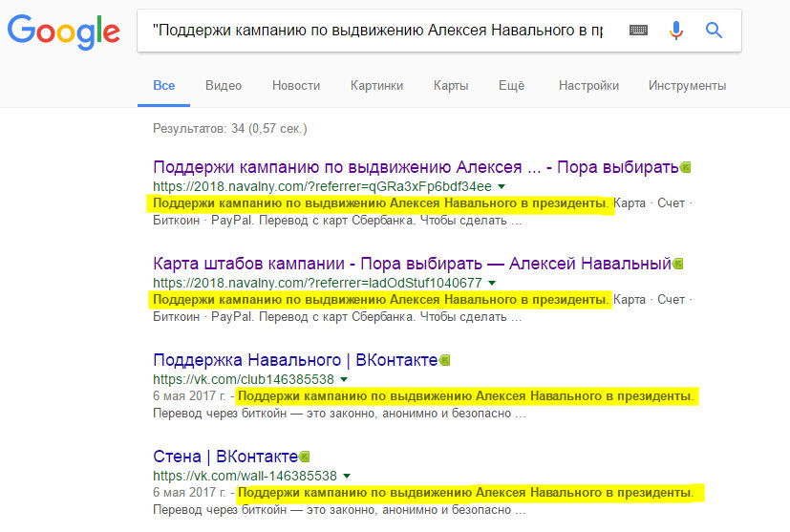
Task: Click the 'Результатов: 34 (0,57 сек.)' text
Action: coord(230,129)
